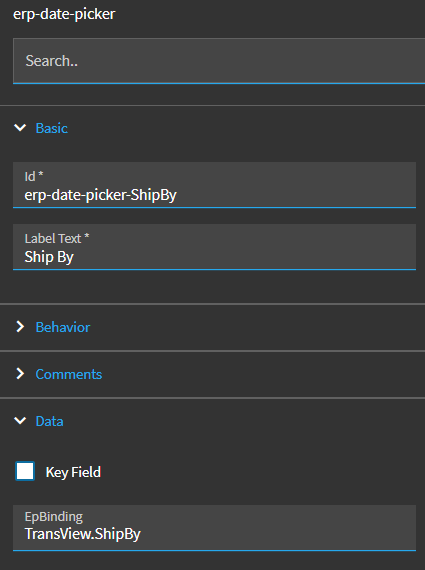Expand the Behavior section chevron arrow
Image resolution: width=425 pixels, height=570 pixels.
[x=20, y=327]
